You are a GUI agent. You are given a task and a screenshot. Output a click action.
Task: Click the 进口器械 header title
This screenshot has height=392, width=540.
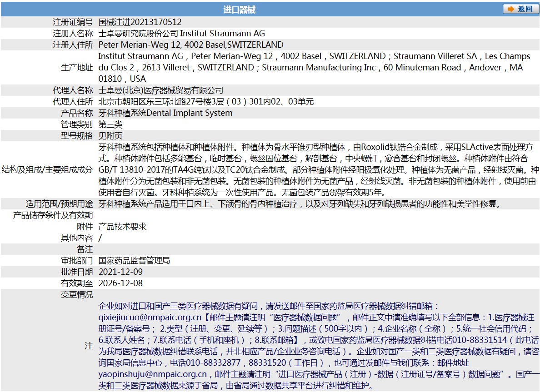coord(240,10)
